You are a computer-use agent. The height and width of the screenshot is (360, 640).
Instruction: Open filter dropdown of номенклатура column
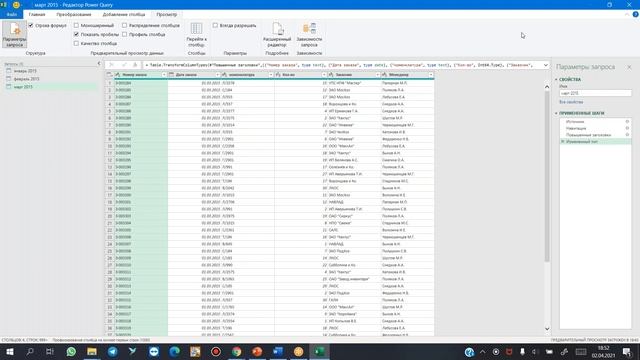(x=271, y=75)
